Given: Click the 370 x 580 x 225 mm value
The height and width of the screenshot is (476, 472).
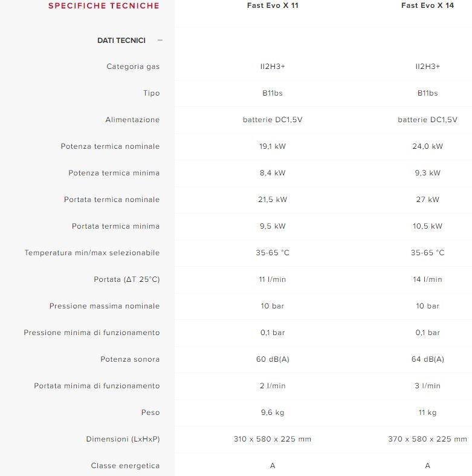Looking at the screenshot, I should (x=428, y=439).
